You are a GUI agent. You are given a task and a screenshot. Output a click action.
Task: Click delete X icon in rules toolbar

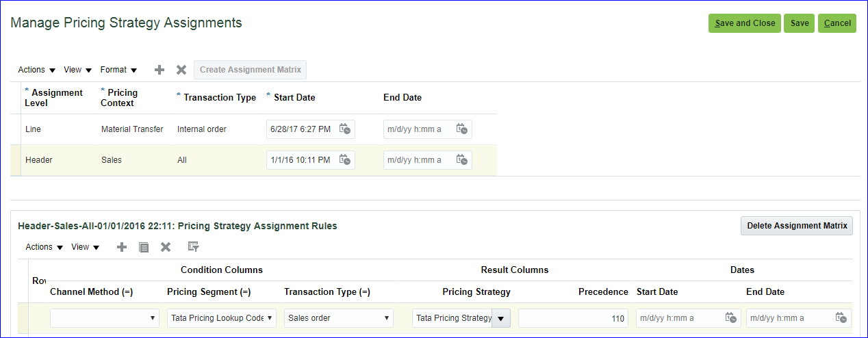pos(166,247)
